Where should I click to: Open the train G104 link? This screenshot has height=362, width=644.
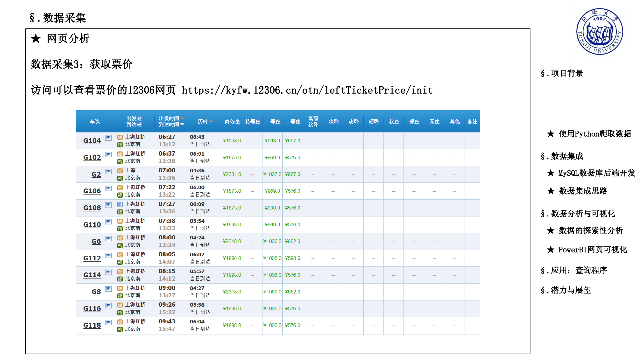(x=92, y=141)
